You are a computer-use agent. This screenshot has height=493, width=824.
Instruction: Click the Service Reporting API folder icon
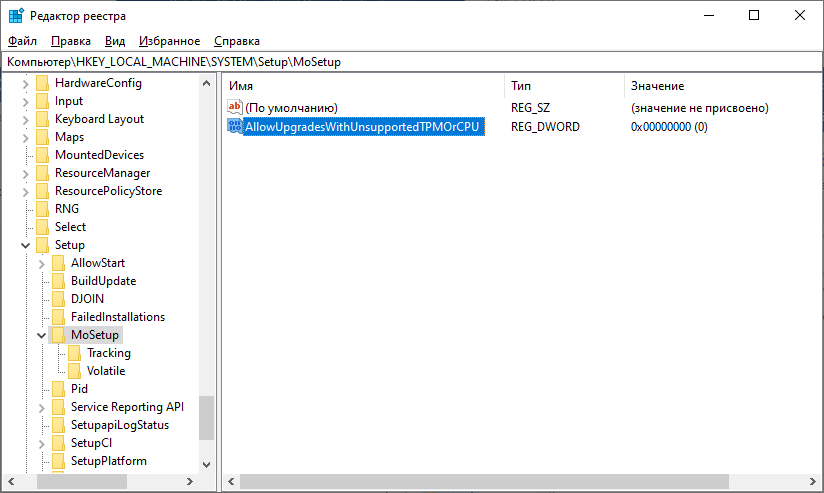point(58,407)
